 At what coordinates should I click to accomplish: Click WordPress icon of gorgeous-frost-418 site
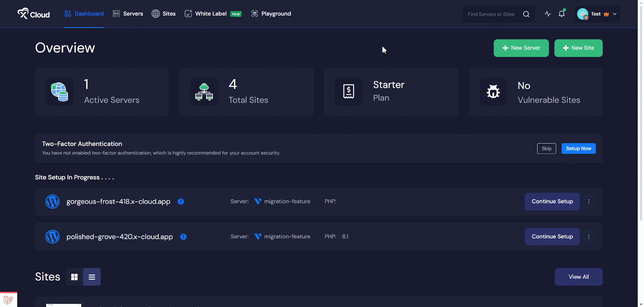point(52,201)
